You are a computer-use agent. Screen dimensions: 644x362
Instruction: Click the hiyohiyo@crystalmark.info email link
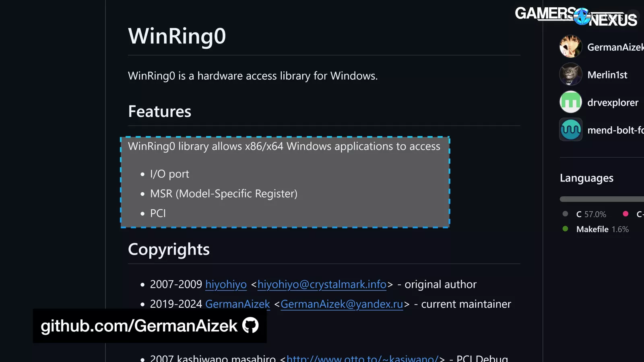(322, 284)
